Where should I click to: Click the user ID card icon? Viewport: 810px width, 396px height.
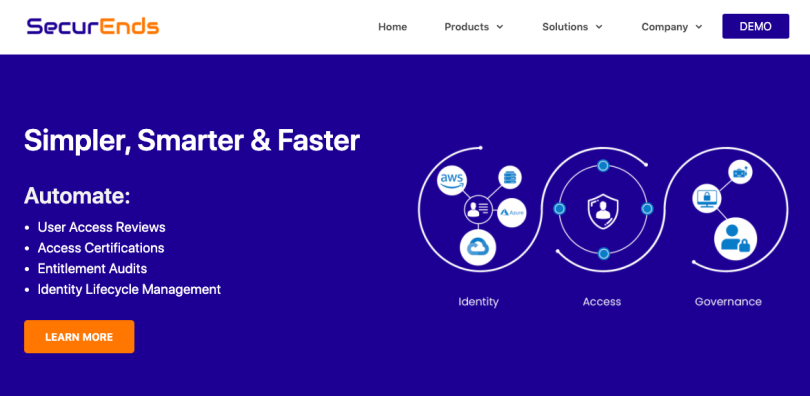point(478,209)
